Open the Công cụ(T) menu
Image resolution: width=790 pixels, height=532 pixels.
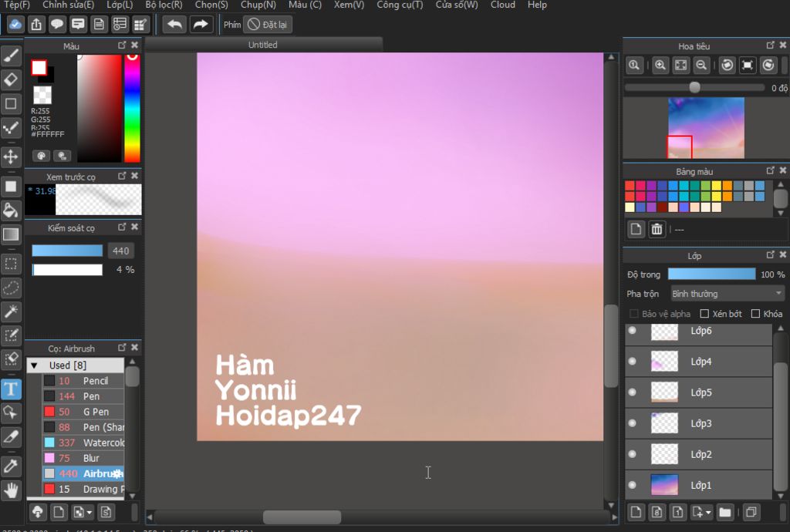(400, 5)
